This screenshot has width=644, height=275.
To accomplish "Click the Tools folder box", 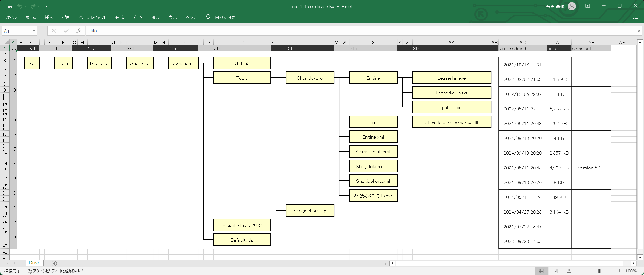I will (x=242, y=78).
